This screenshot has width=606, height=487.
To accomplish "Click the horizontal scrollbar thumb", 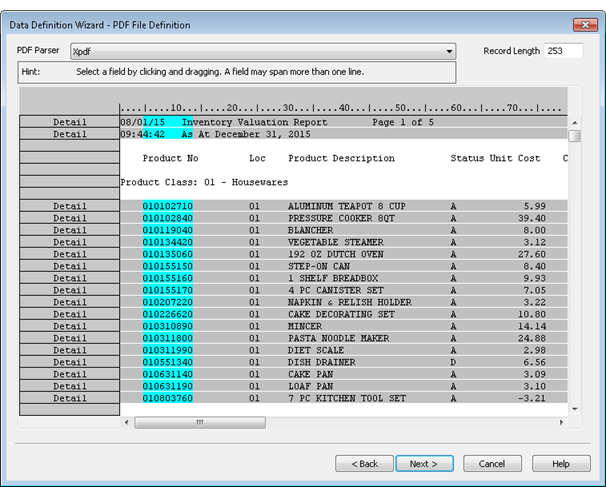I will [x=200, y=422].
